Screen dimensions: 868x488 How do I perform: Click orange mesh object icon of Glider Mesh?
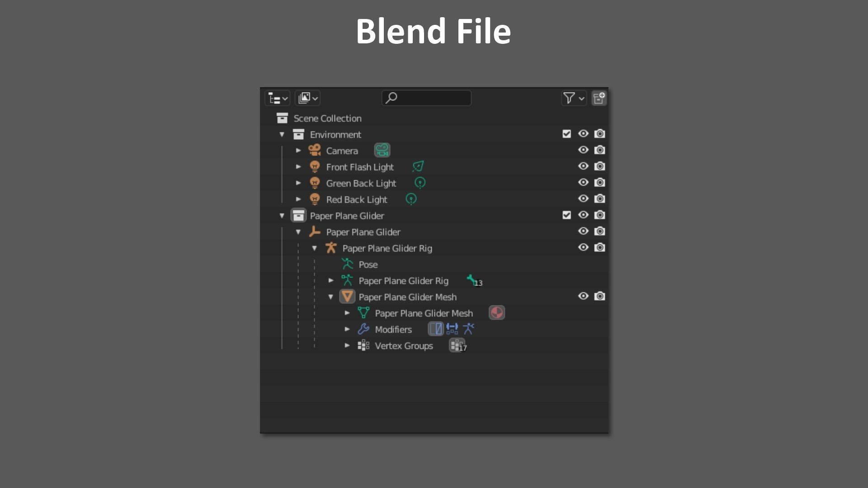[x=347, y=297]
